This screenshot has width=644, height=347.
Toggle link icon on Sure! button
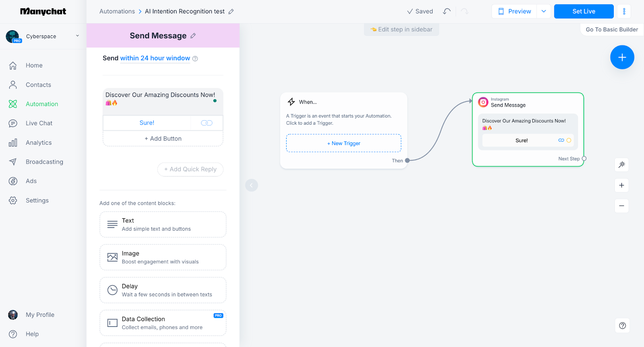(206, 123)
